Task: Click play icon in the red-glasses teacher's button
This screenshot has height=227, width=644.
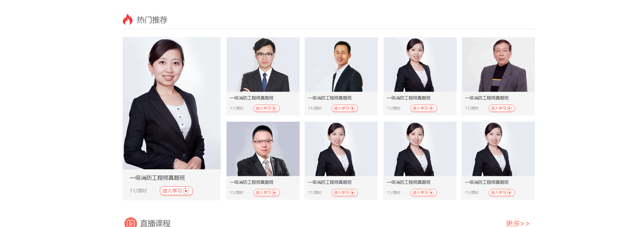Action: [x=274, y=192]
